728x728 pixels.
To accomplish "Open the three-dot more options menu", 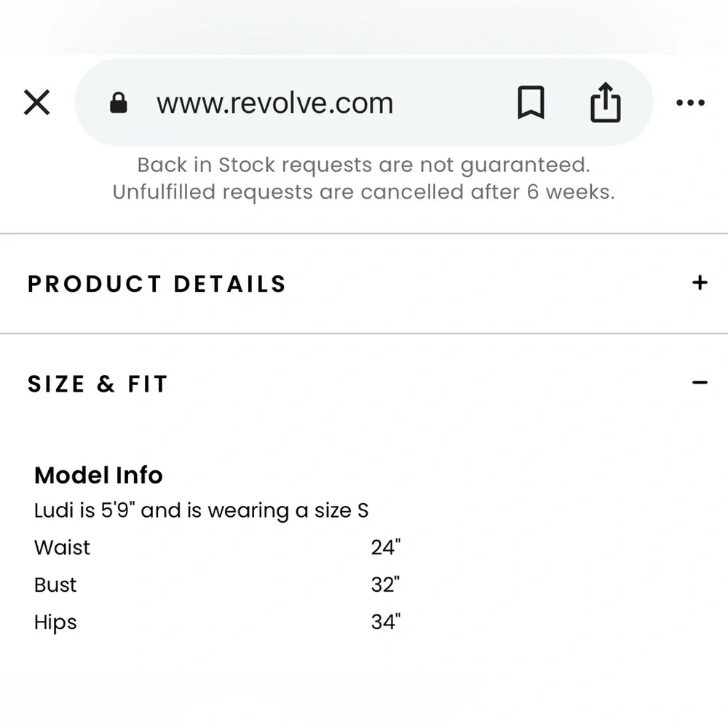I will (690, 103).
